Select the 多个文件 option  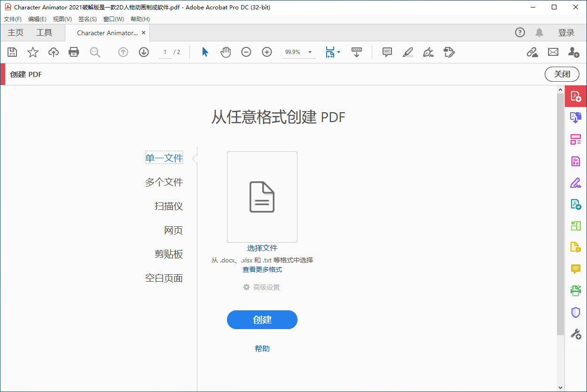pyautogui.click(x=164, y=182)
